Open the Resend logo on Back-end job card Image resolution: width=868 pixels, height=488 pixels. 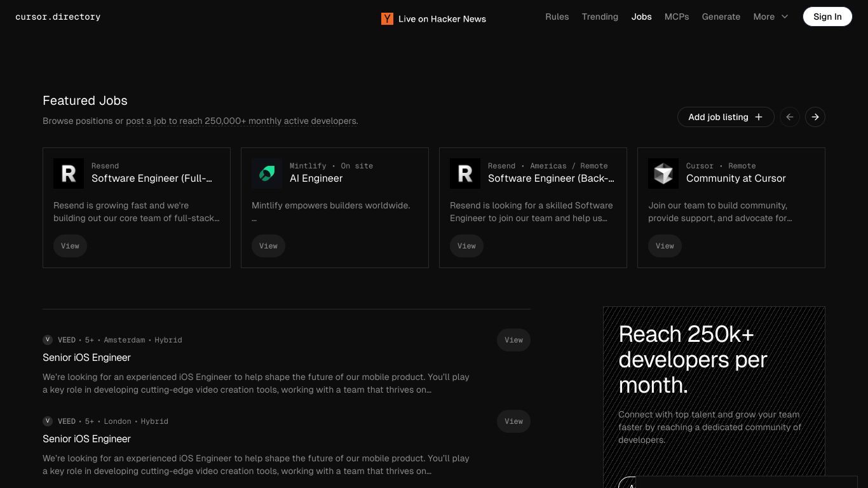pyautogui.click(x=465, y=173)
